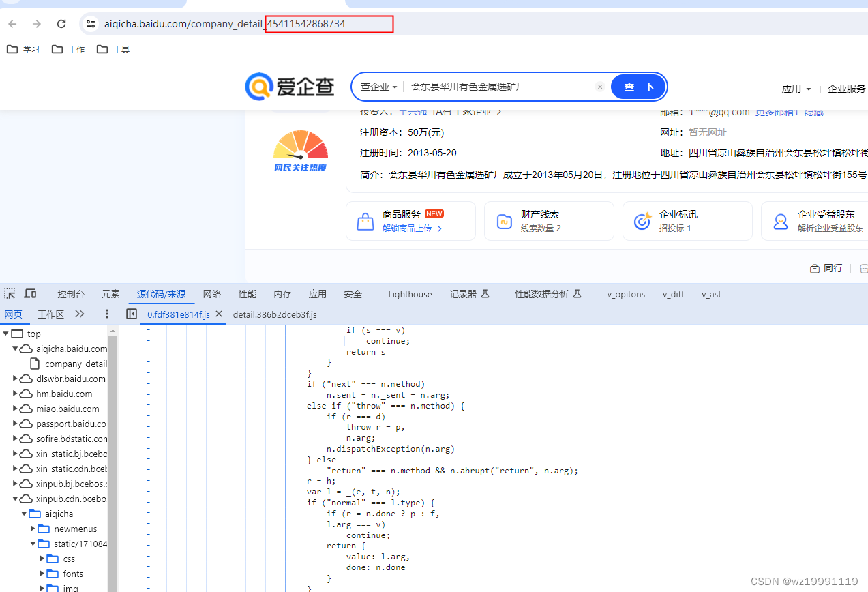This screenshot has width=868, height=592.
Task: Click the 同行 button
Action: tap(826, 268)
